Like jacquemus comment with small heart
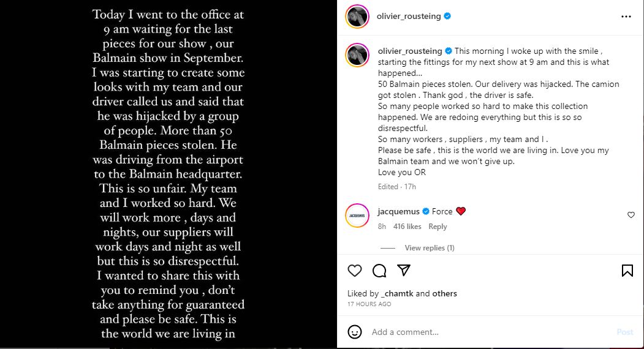Viewport: 644px width, 349px height. [631, 215]
